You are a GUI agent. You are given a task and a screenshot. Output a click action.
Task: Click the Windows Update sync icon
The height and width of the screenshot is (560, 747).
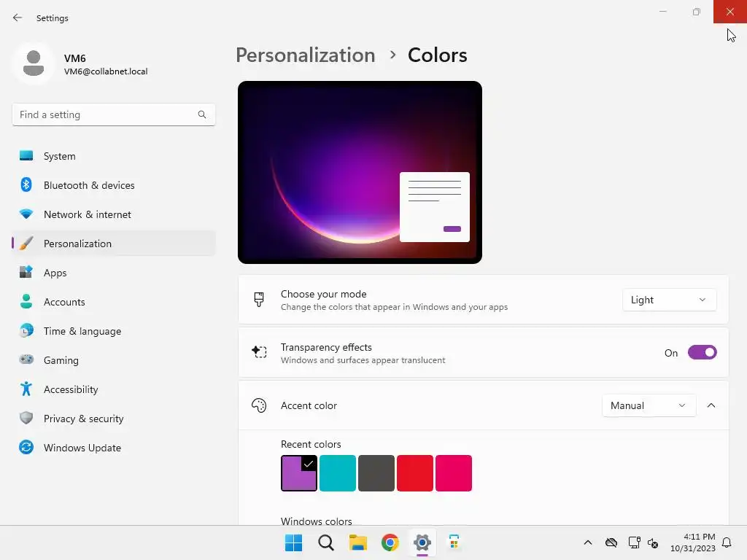pos(26,447)
